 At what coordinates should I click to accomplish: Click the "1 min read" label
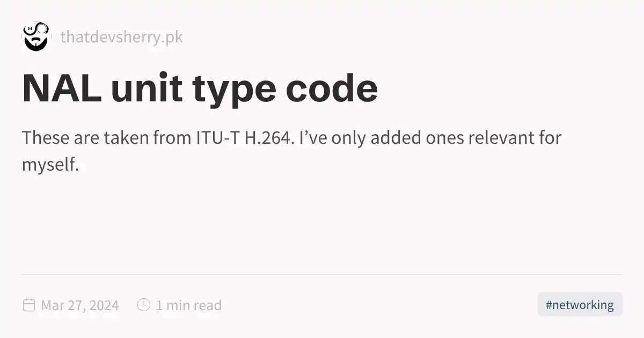[188, 305]
